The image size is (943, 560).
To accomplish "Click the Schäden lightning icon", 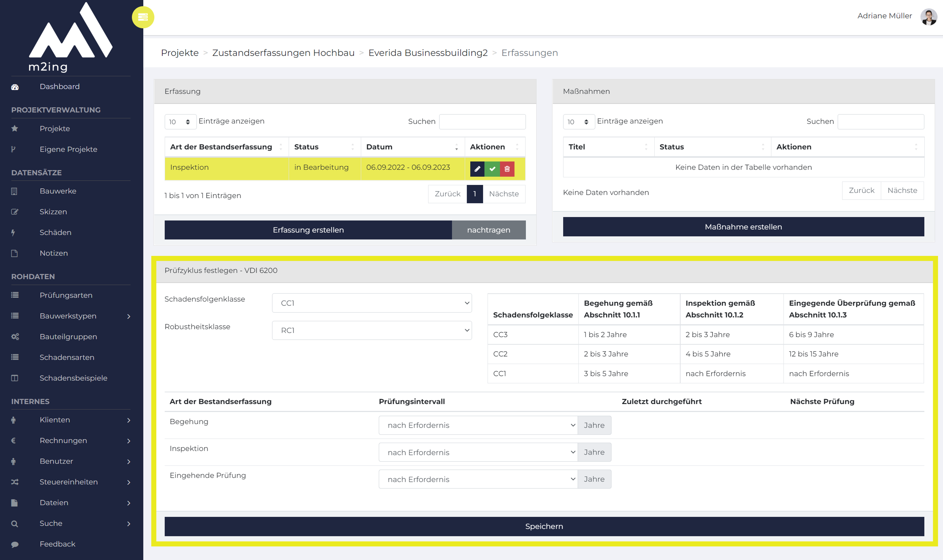I will pos(13,232).
